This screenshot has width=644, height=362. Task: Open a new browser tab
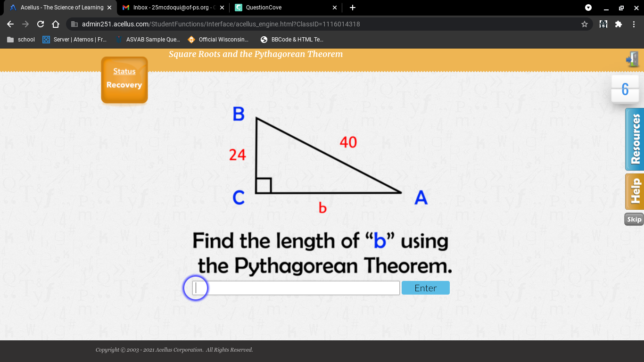click(x=353, y=8)
